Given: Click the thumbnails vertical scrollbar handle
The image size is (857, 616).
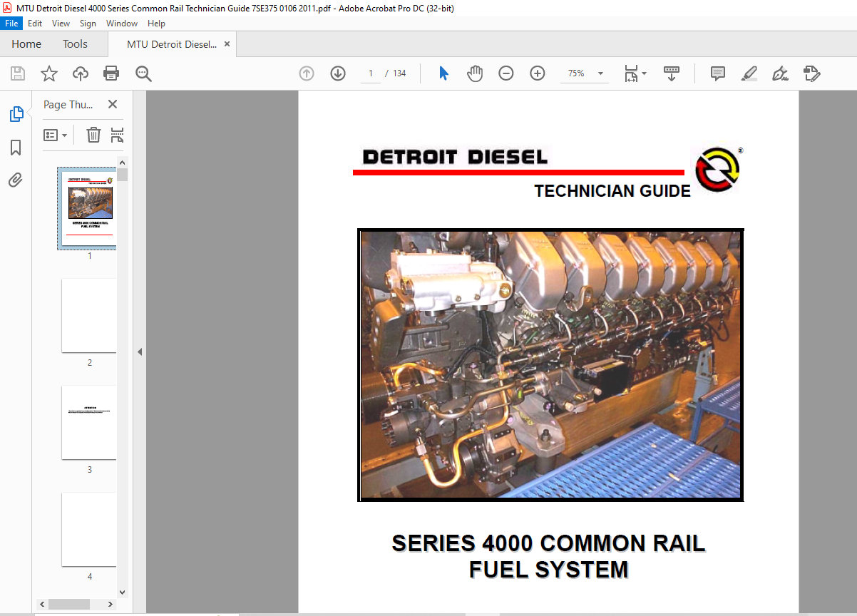Looking at the screenshot, I should 123,175.
